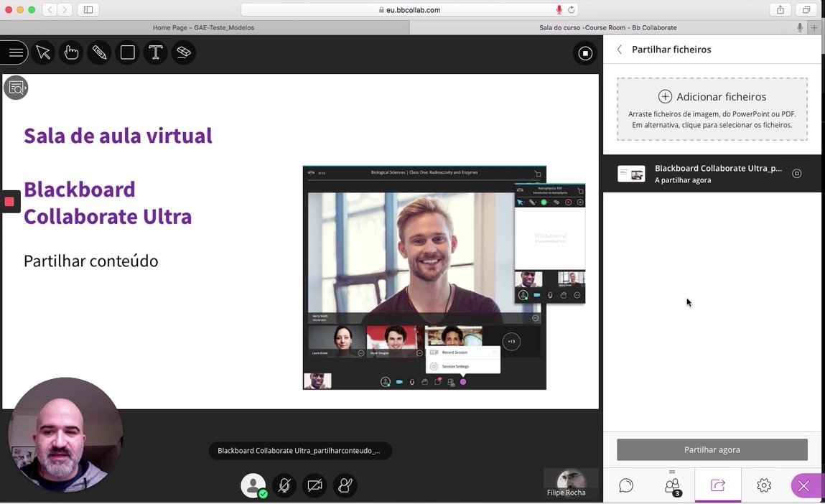The width and height of the screenshot is (825, 504).
Task: Click the A partilhar agora status text
Action: pyautogui.click(x=683, y=180)
